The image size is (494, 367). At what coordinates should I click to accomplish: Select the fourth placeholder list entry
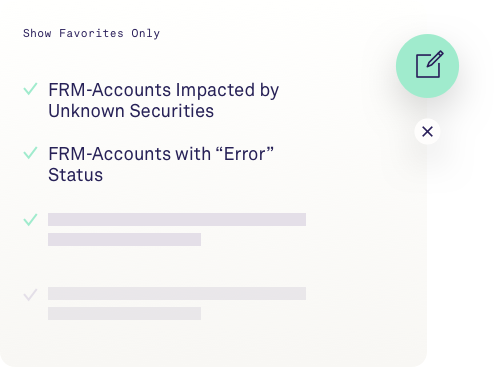(177, 303)
